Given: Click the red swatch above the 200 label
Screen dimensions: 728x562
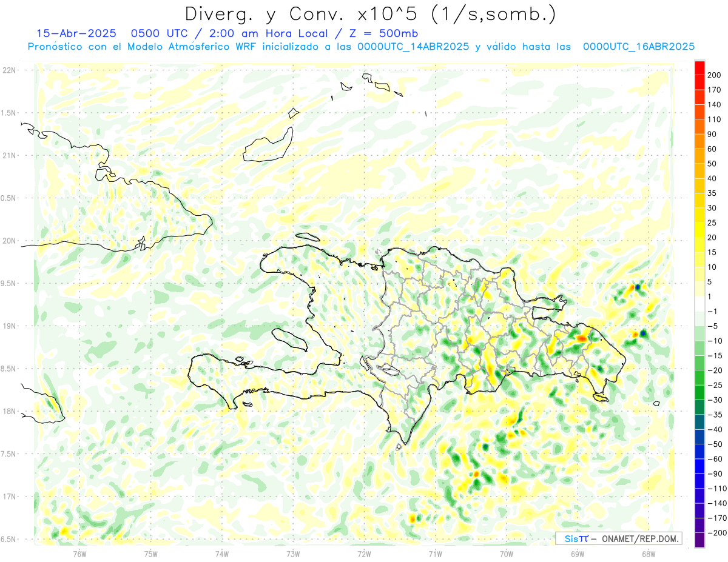Looking at the screenshot, I should (x=699, y=68).
